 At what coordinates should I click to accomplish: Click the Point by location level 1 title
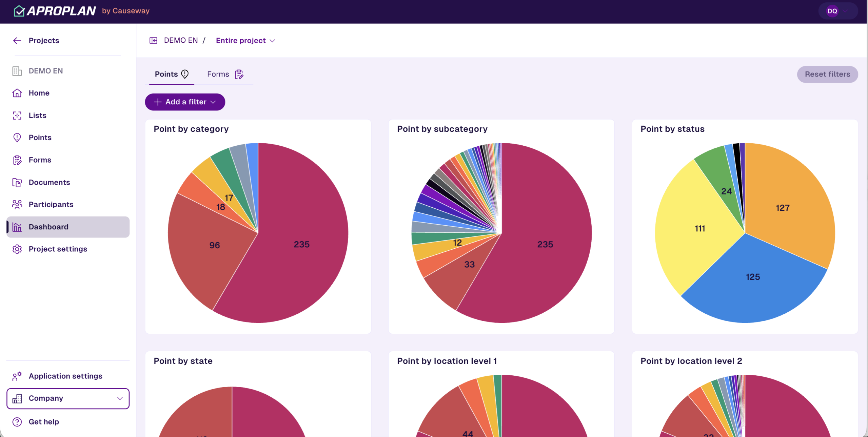tap(447, 361)
